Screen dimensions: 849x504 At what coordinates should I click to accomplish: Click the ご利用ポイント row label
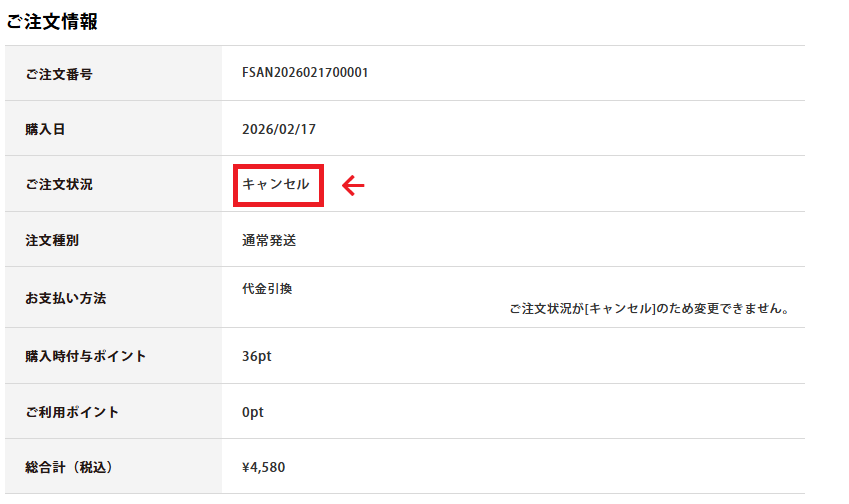click(72, 412)
